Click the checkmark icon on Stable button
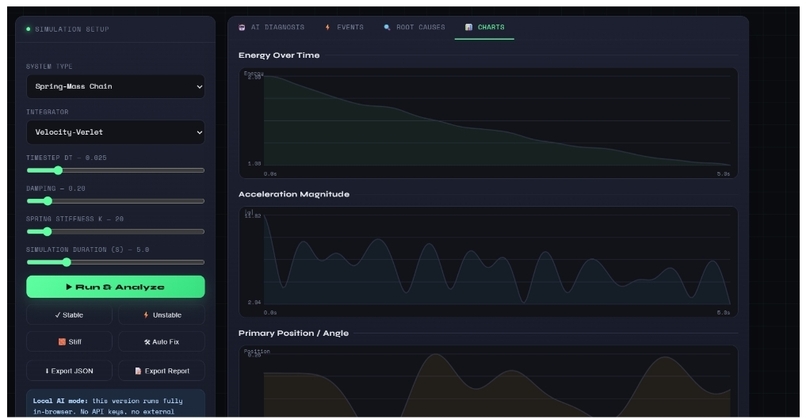 pyautogui.click(x=58, y=315)
